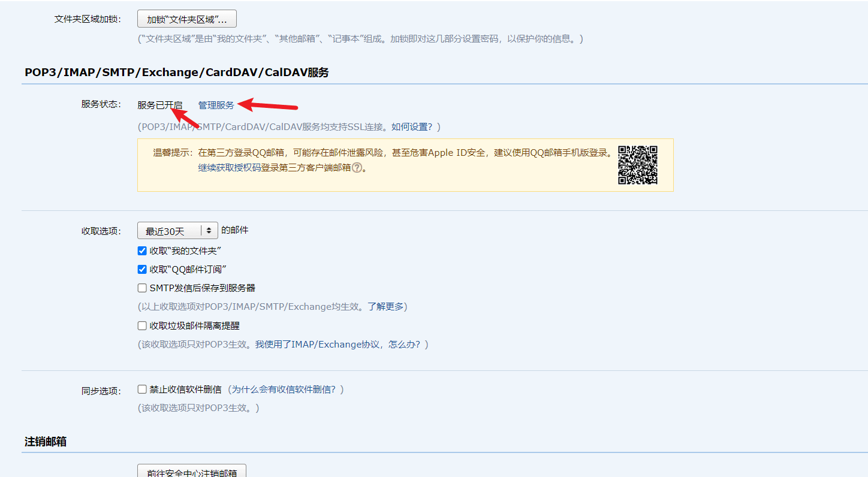This screenshot has width=868, height=477.
Task: Enable 收取垃圾邮件隔离提醒 checkbox
Action: (x=142, y=326)
